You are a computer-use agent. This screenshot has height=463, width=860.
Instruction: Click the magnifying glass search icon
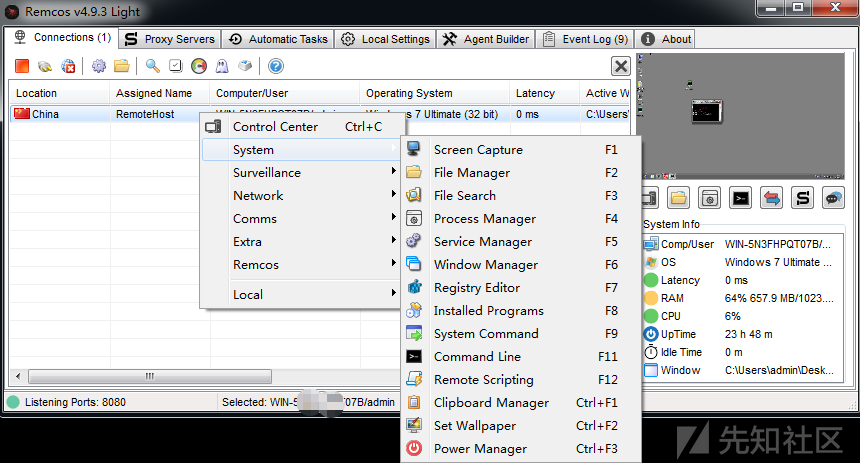pyautogui.click(x=152, y=66)
